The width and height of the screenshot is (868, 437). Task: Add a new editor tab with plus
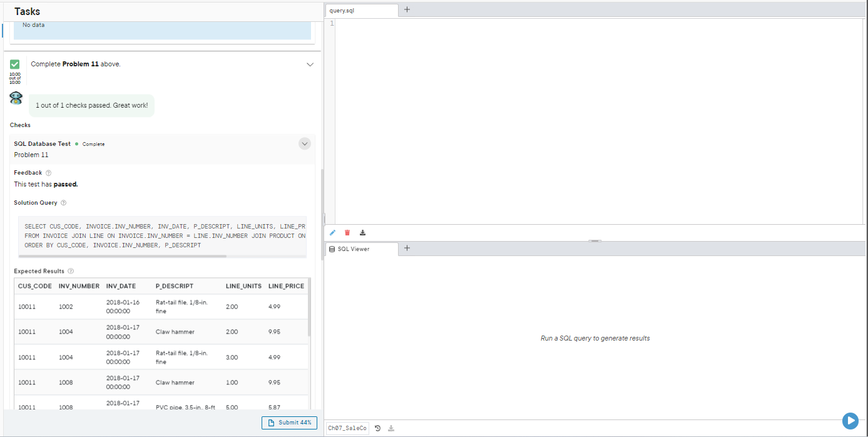[x=407, y=9]
